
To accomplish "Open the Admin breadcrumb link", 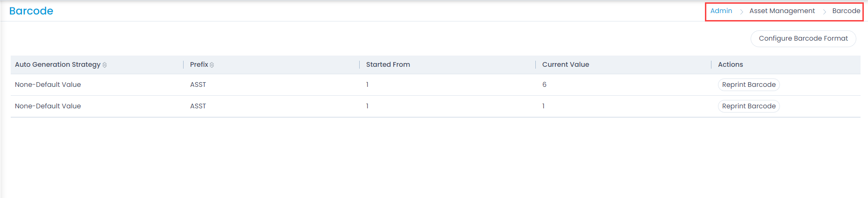I will point(721,11).
